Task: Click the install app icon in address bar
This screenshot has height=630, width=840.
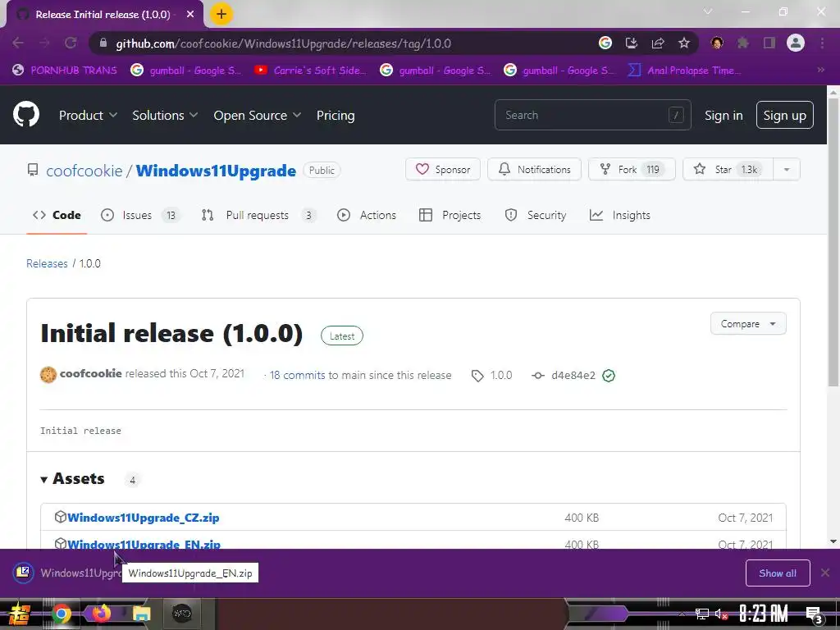Action: 632,43
